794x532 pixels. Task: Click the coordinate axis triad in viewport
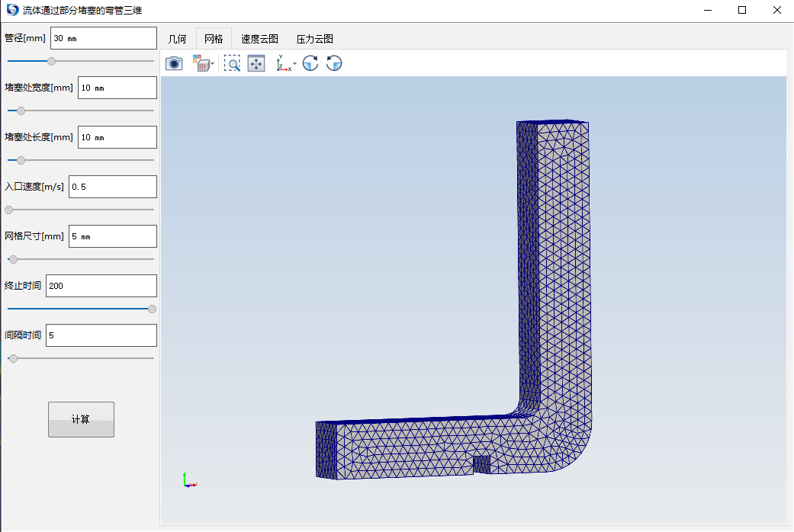point(189,480)
